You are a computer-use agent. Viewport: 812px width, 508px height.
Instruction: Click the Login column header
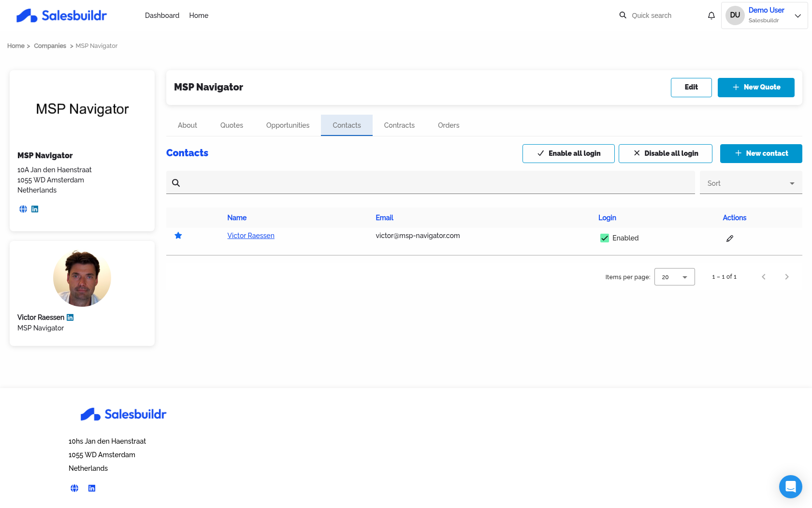tap(607, 218)
